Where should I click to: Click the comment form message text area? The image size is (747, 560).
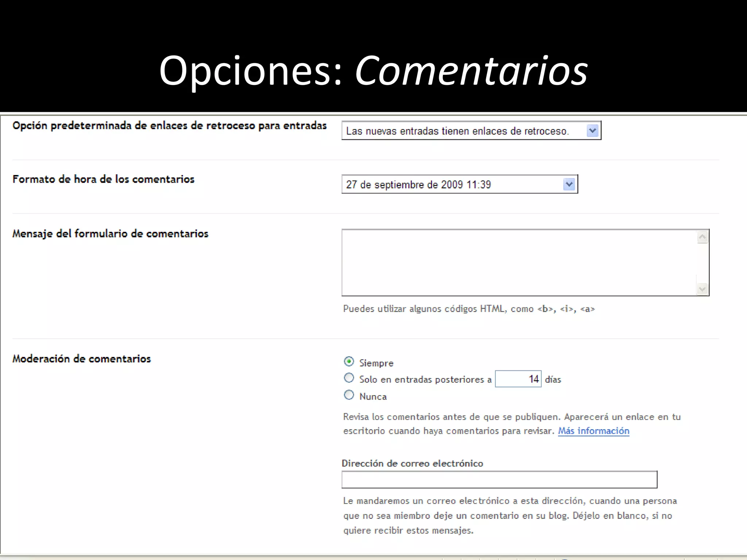click(525, 262)
